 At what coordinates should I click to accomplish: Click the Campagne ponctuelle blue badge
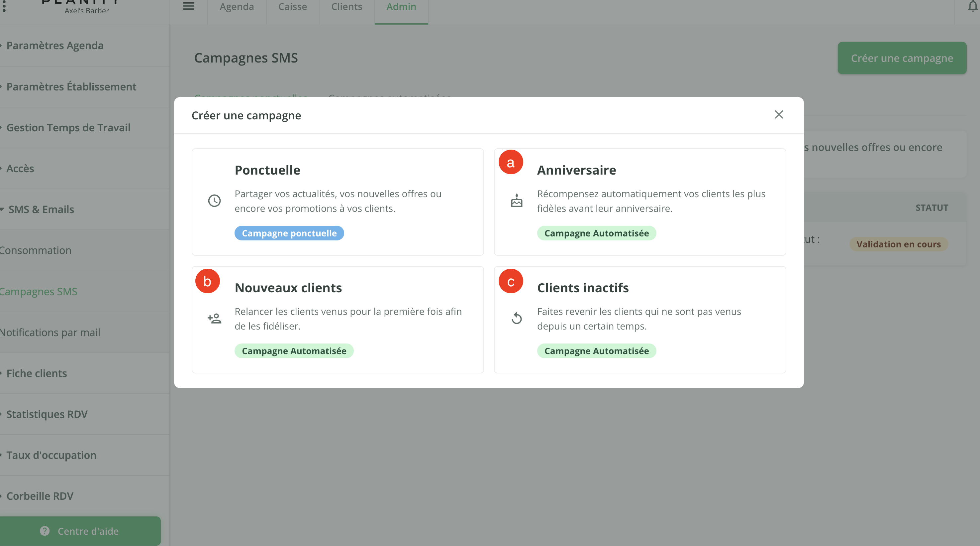[x=289, y=233]
